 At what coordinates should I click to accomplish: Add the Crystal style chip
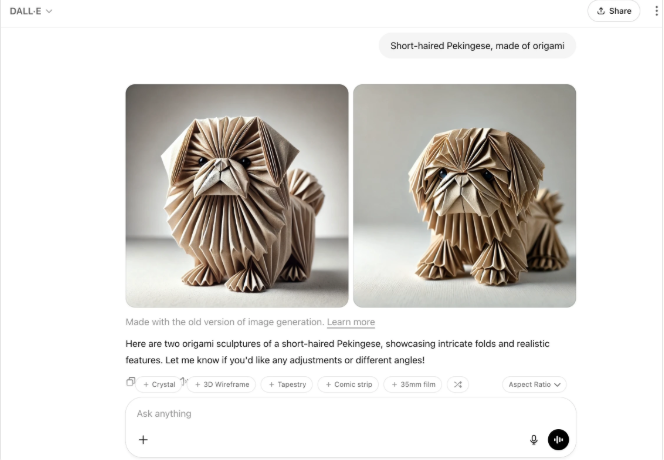159,385
